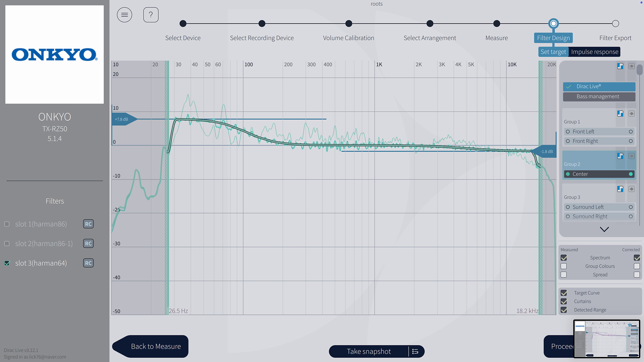Screen dimensions: 644x362
Task: Expand speaker groups list with down chevron
Action: [x=604, y=230]
